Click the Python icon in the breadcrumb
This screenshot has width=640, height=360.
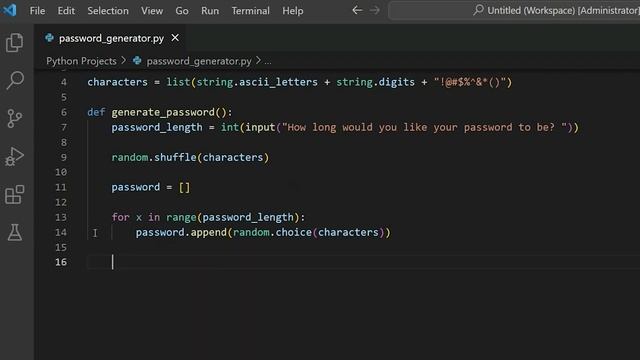tap(137, 61)
